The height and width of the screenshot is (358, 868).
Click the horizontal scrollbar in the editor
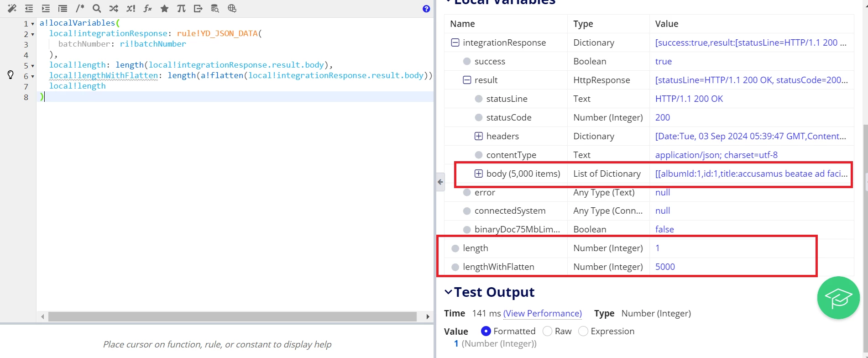coord(232,316)
